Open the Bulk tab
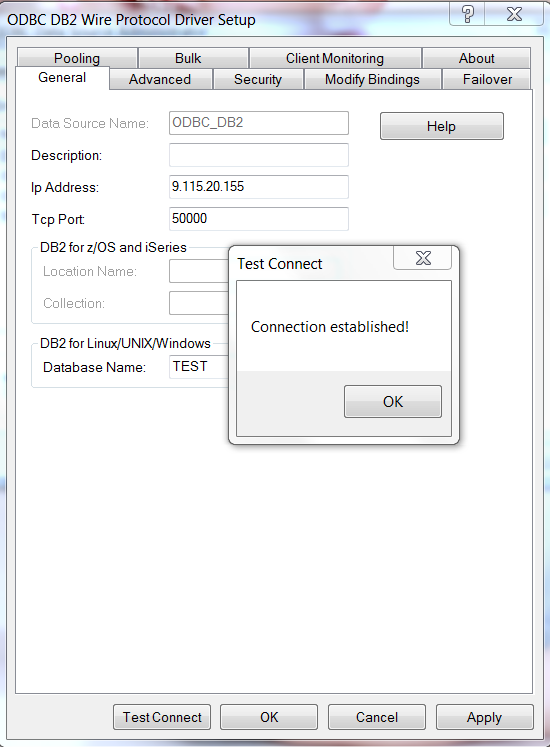Viewport: 550px width, 747px height. [x=193, y=58]
